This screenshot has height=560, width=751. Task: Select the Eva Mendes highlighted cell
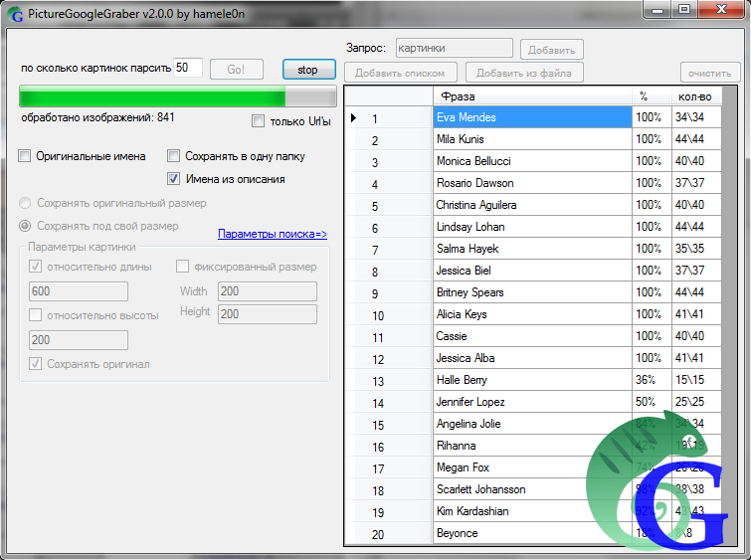(533, 118)
